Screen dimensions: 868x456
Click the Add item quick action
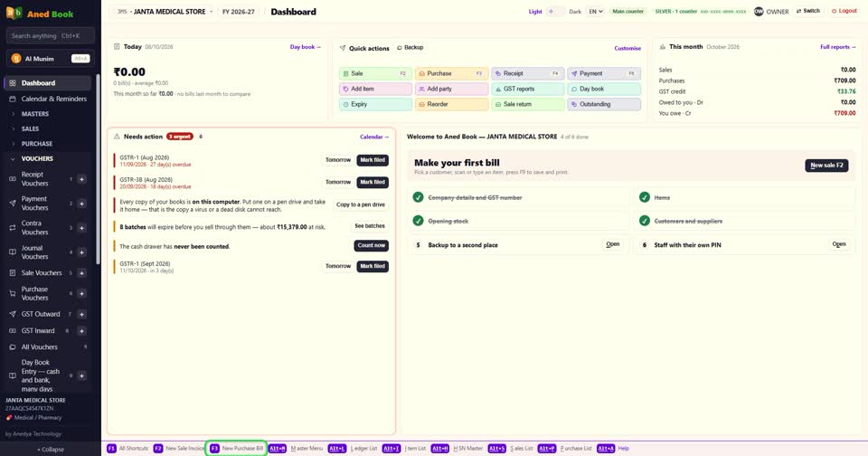375,89
